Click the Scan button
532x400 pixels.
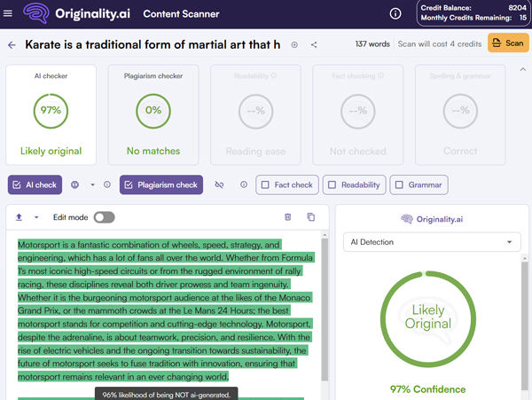coord(508,43)
